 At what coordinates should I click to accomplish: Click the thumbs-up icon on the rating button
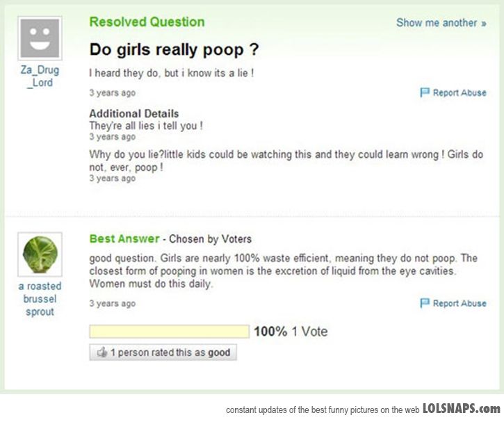click(x=100, y=352)
